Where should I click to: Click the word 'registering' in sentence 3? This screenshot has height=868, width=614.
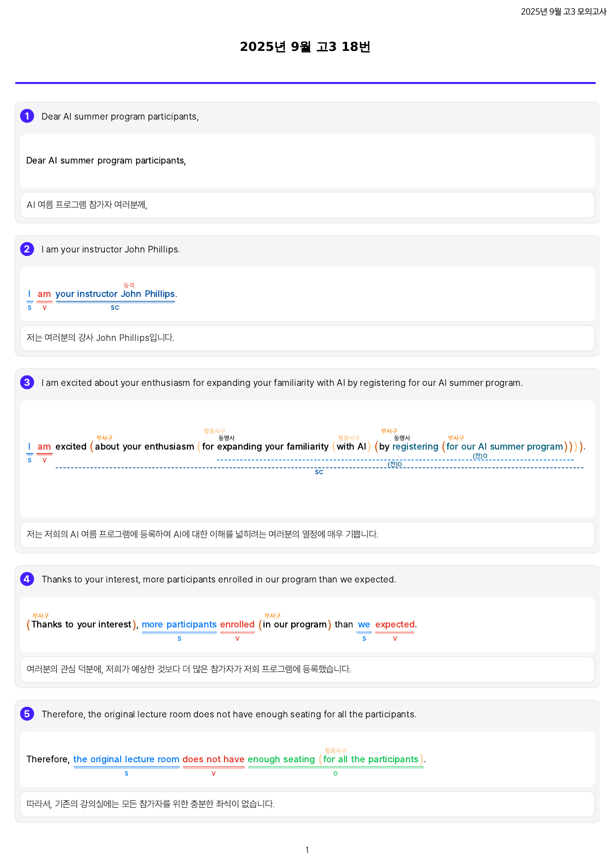(x=415, y=447)
